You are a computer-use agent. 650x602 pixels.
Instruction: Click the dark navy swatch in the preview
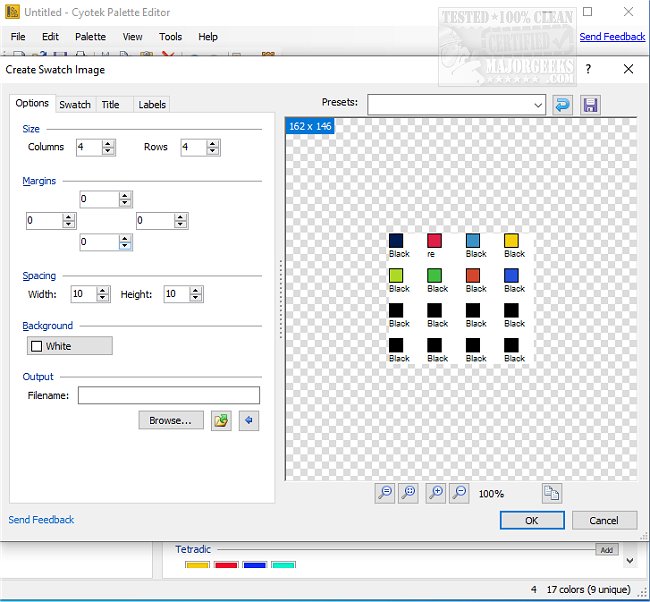coord(396,240)
